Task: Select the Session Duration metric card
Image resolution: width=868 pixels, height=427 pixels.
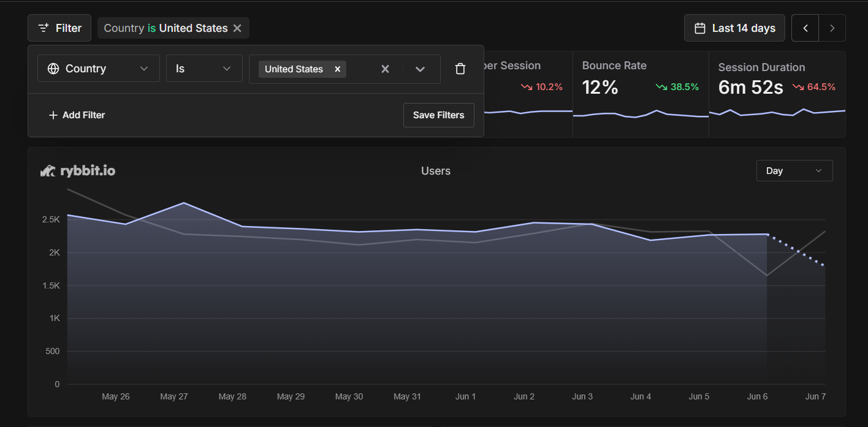Action: click(777, 93)
